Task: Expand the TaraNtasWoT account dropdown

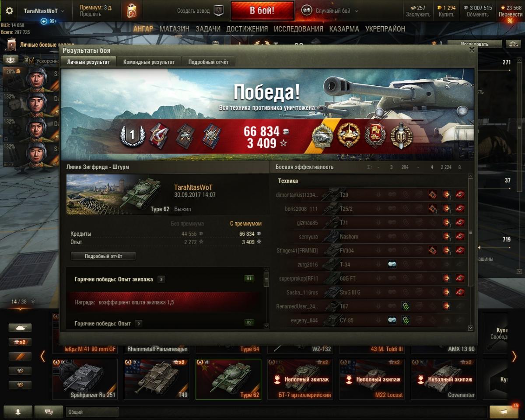Action: pyautogui.click(x=44, y=11)
